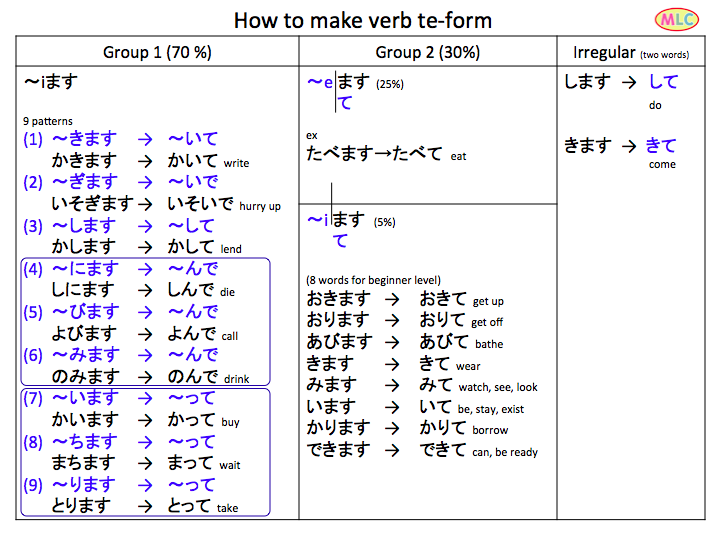This screenshot has width=717, height=540.
Task: Click pattern '(7) ～います'
Action: click(x=70, y=398)
